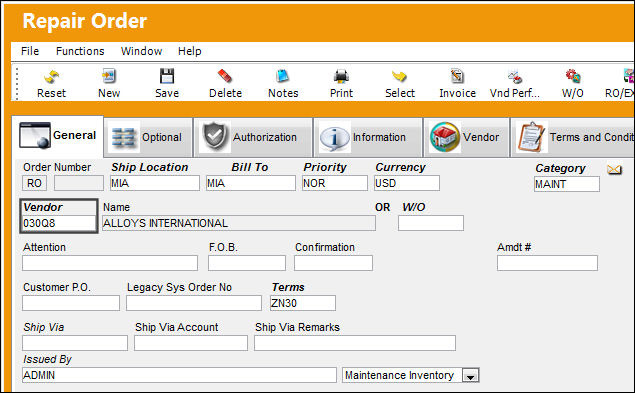This screenshot has width=635, height=393.
Task: Click the envelope icon beside Category
Action: tap(614, 169)
